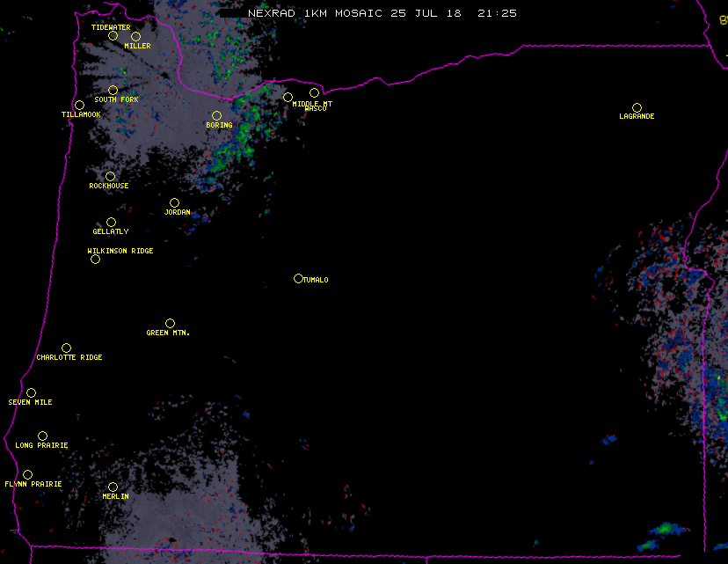Click the Charlotte Ridge station marker
The height and width of the screenshot is (564, 728).
tap(66, 348)
